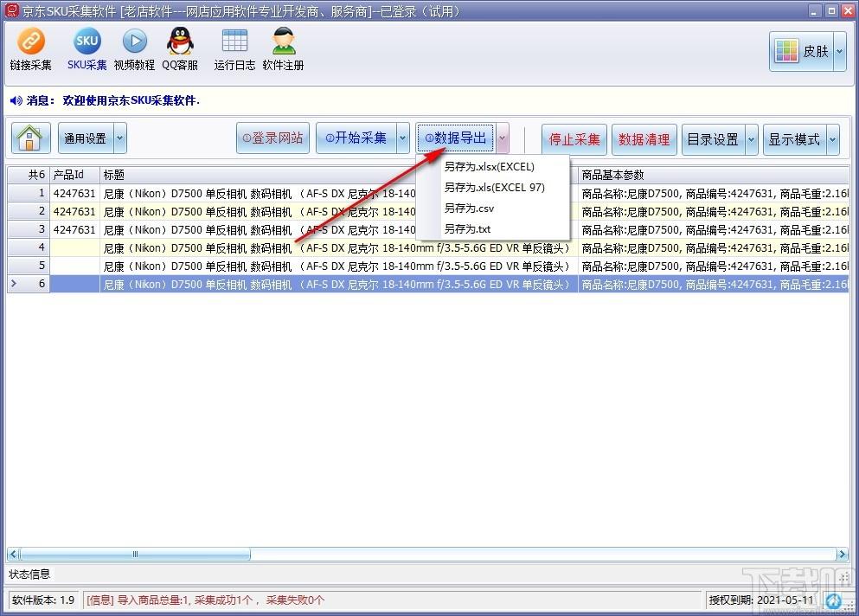Select the SKU采集 toolbar icon
The image size is (859, 616).
point(87,48)
